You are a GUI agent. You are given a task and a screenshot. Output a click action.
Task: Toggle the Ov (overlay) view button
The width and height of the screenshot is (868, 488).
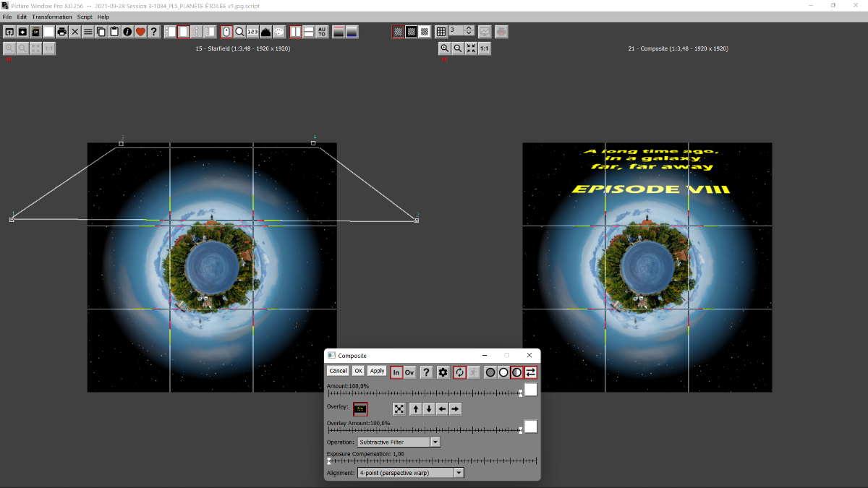tap(409, 372)
